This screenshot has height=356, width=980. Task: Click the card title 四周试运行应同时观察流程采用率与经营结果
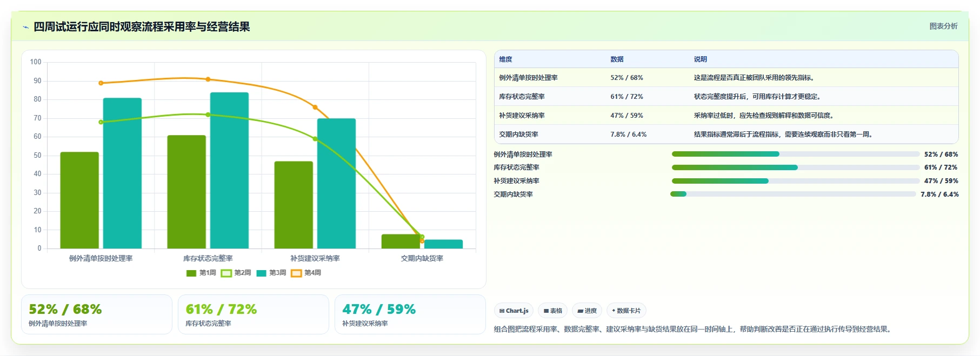pos(142,27)
